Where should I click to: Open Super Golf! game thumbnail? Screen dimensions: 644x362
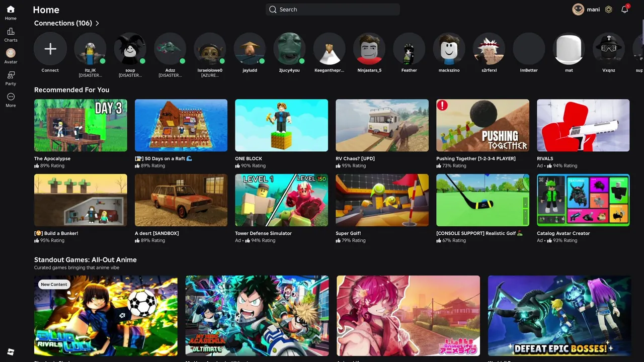pyautogui.click(x=382, y=200)
